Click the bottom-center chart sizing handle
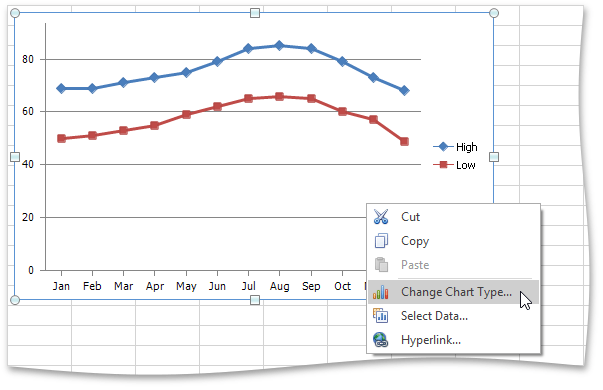The image size is (603, 390). tap(255, 300)
